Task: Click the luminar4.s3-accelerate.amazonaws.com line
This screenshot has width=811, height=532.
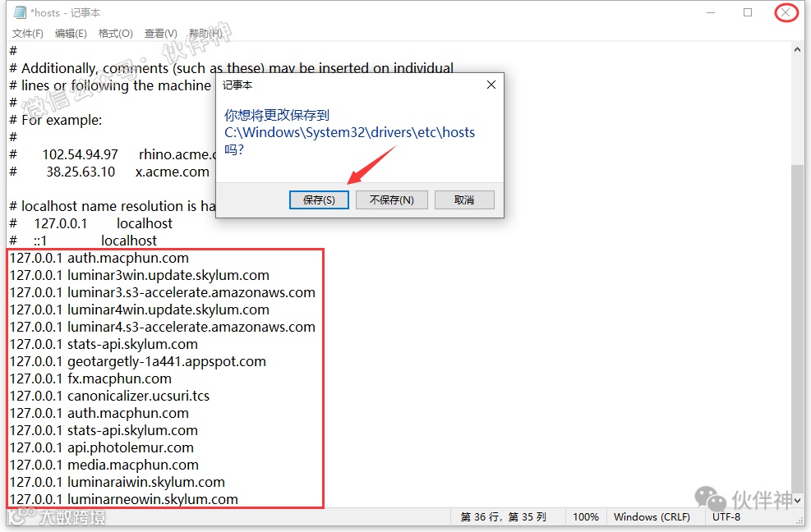Action: 163,328
